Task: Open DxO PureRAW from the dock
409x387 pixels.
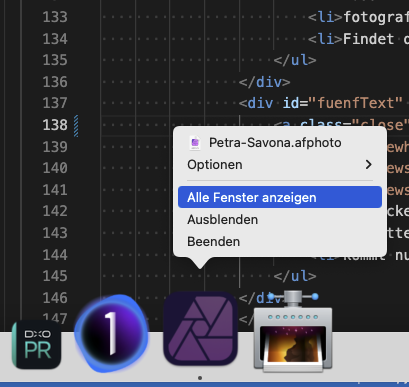Action: click(36, 345)
